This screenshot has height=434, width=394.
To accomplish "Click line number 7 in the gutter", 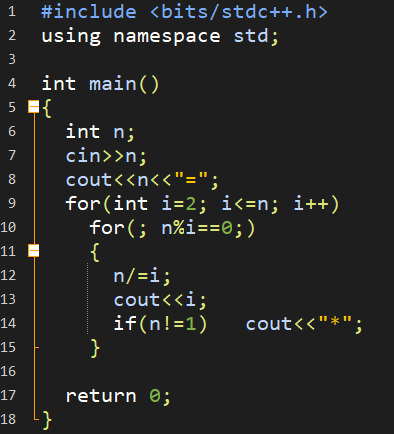I will pos(12,155).
